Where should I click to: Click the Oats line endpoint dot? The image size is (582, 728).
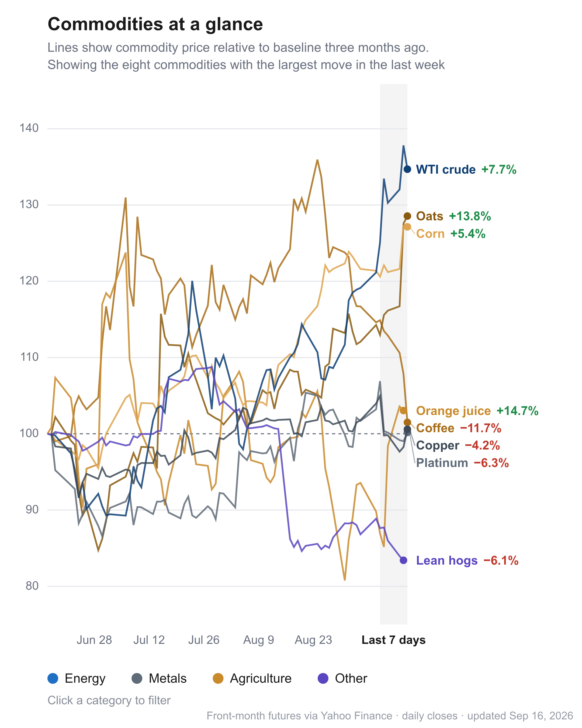(407, 216)
